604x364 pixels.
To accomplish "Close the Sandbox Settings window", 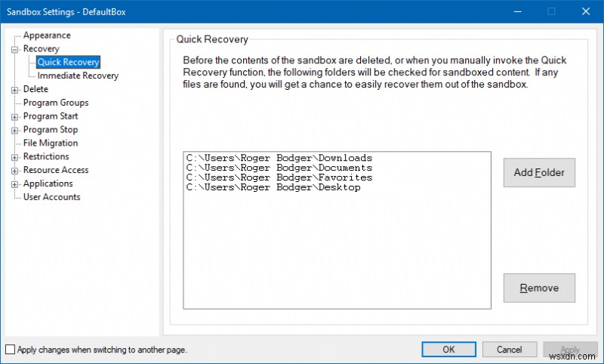I will pos(586,11).
